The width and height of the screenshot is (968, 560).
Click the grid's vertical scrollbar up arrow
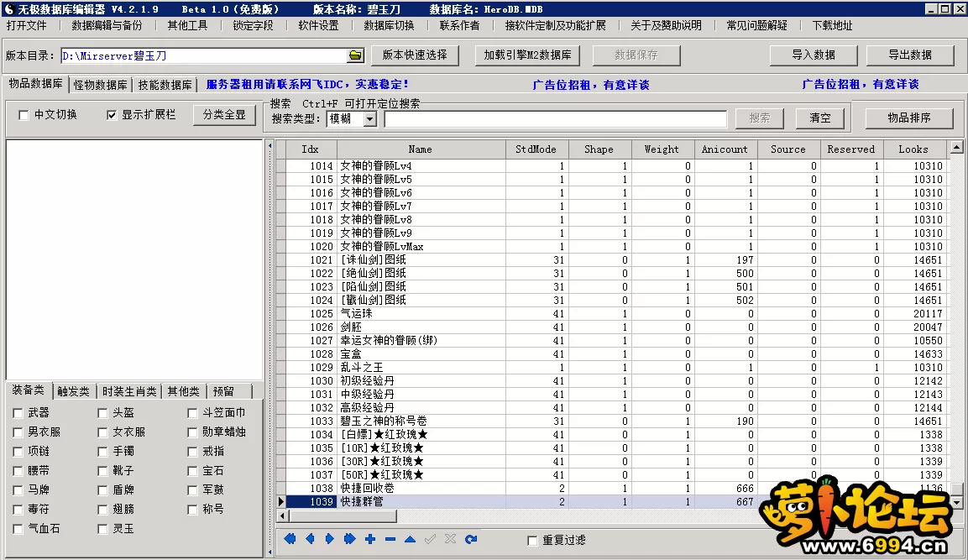coord(957,147)
